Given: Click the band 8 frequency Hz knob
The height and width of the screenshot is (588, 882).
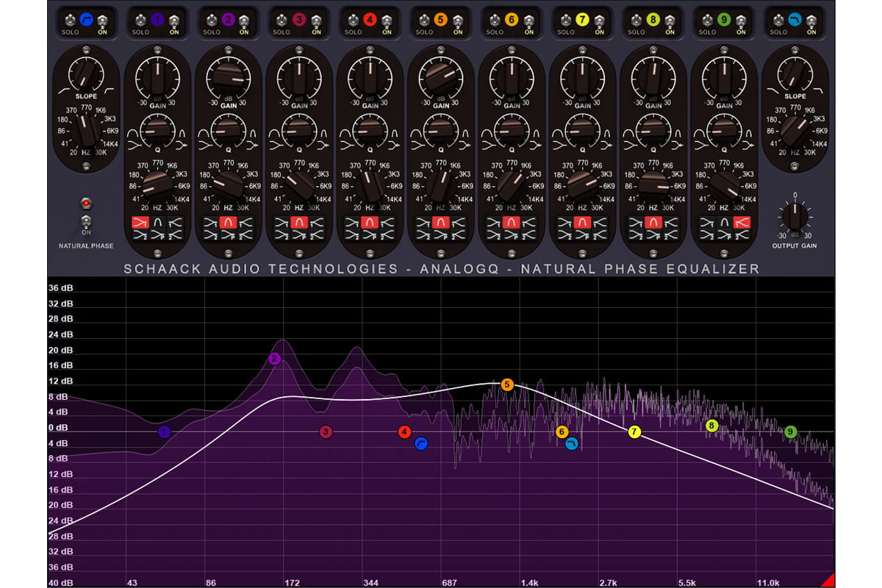Looking at the screenshot, I should coord(653,185).
